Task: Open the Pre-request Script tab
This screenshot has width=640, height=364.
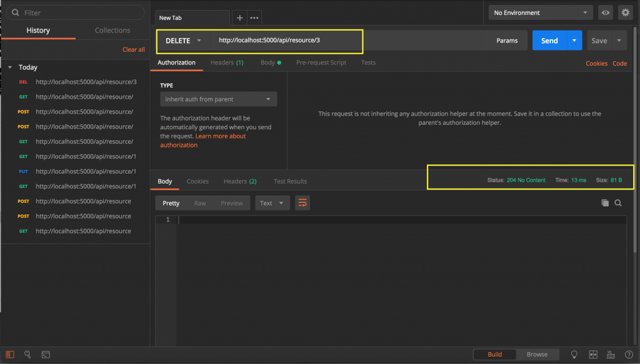Action: pyautogui.click(x=321, y=62)
